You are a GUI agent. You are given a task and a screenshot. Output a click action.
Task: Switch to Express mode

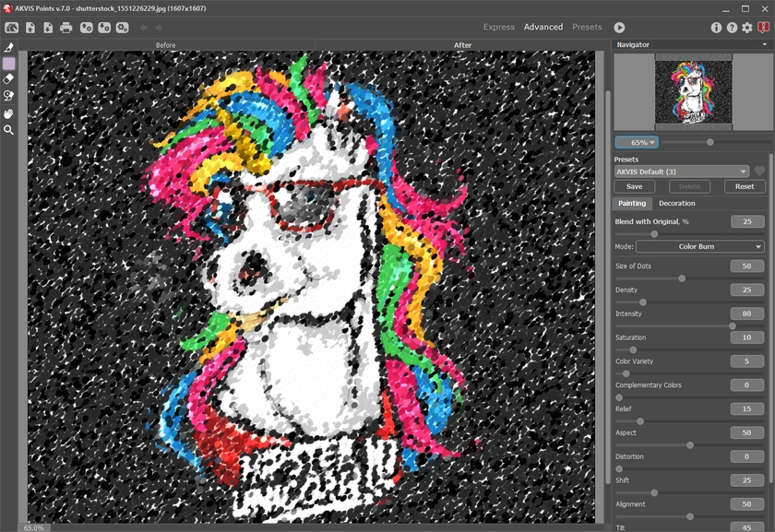coord(499,28)
